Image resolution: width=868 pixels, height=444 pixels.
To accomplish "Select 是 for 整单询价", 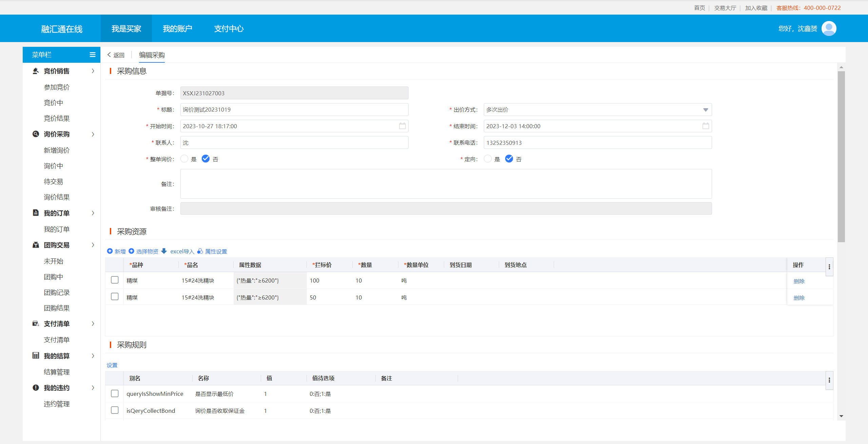I will tap(184, 159).
